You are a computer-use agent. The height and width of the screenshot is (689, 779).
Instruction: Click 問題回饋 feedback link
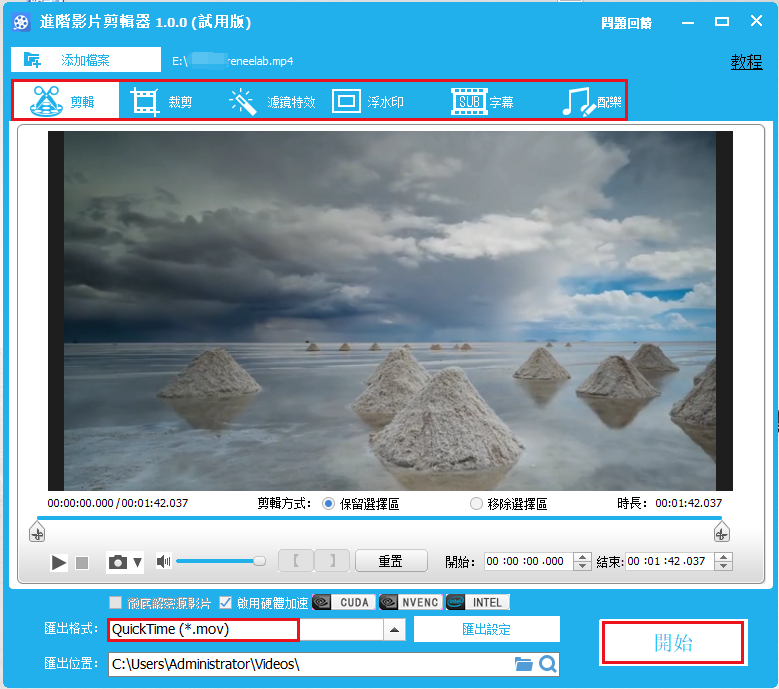pyautogui.click(x=626, y=23)
